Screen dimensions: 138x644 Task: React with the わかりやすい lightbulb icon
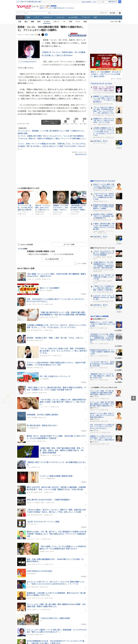point(74,121)
